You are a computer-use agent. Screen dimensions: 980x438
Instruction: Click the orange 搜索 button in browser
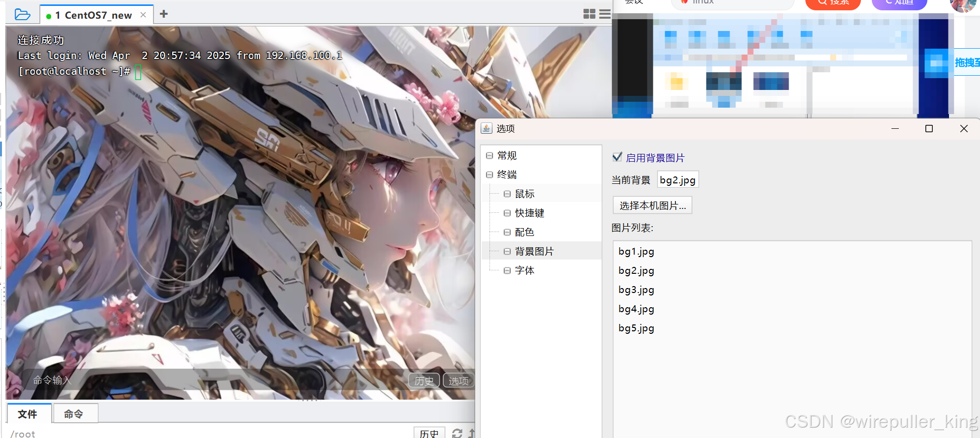pyautogui.click(x=833, y=3)
